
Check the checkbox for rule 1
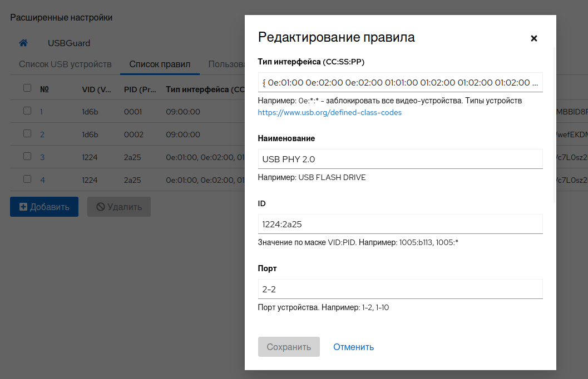click(x=27, y=111)
